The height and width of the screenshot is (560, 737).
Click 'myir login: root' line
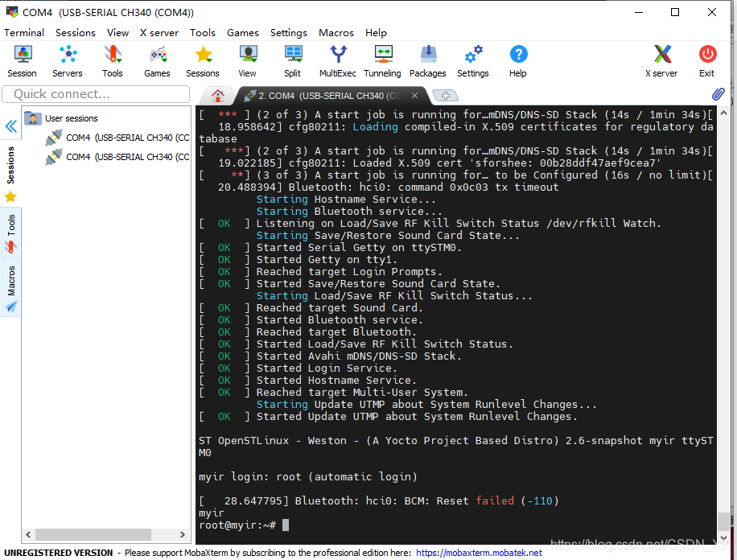[x=308, y=477]
